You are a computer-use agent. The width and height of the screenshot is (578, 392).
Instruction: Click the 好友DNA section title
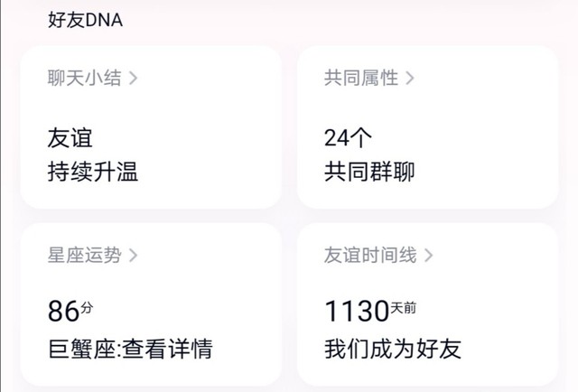85,21
